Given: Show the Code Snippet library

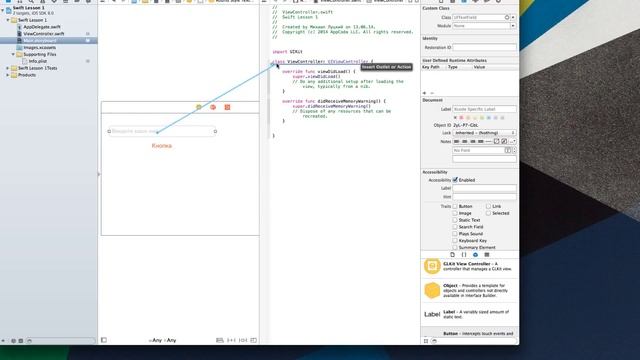Looking at the screenshot, I should point(464,255).
